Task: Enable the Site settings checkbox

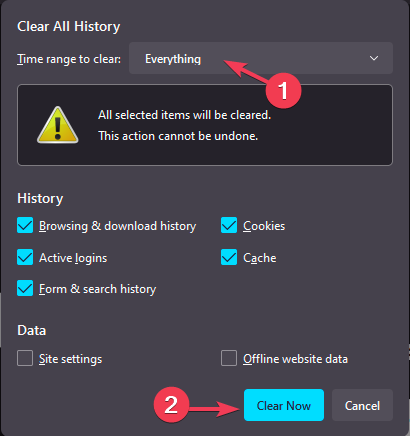Action: click(25, 358)
